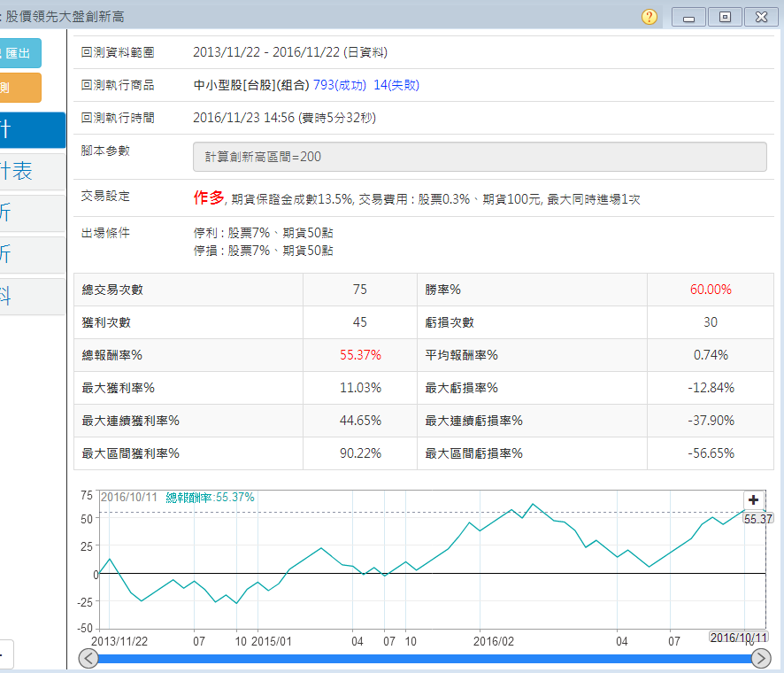The image size is (784, 673).
Task: Click the orange button below 匯出
Action: (19, 88)
